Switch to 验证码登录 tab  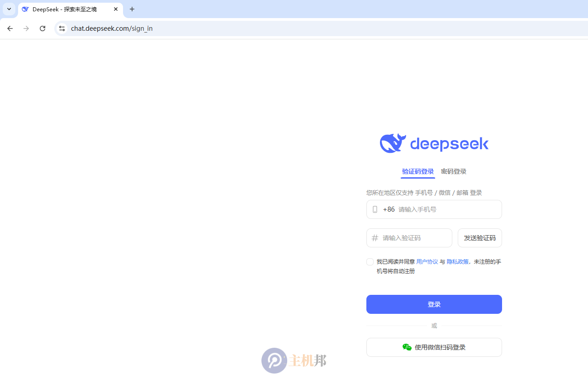[418, 171]
